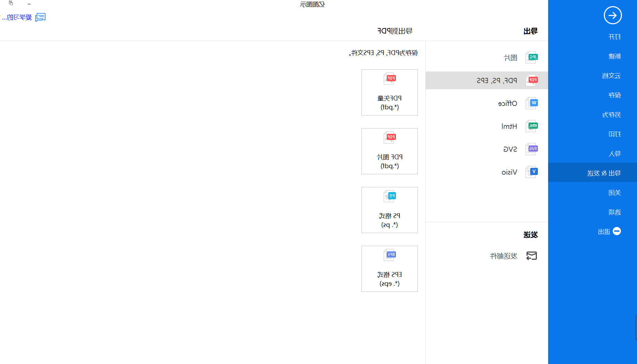
Task: Open 选项 settings entry
Action: (x=614, y=212)
